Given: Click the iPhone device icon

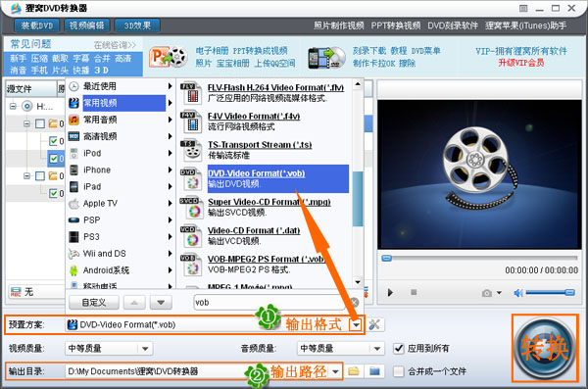Looking at the screenshot, I should click(73, 170).
